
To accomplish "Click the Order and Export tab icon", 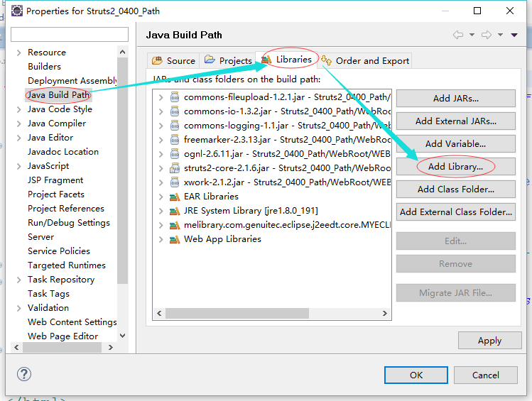I will click(x=326, y=60).
